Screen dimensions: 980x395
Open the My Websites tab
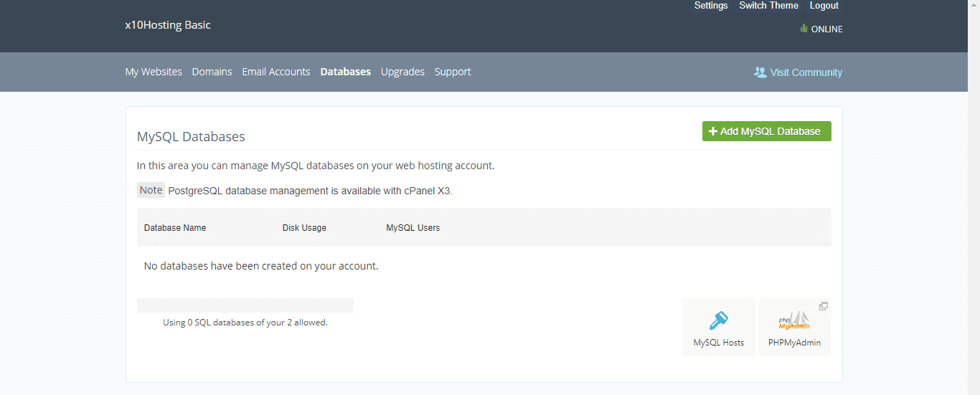(154, 72)
